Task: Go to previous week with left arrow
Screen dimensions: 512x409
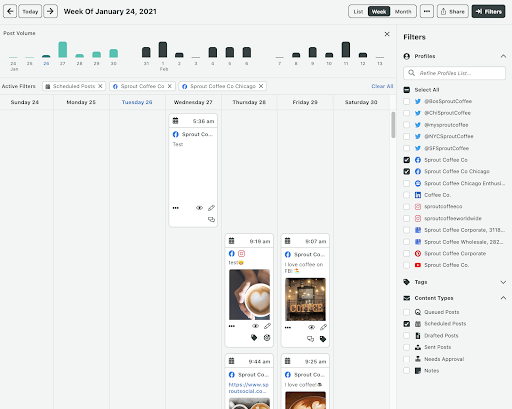Action: point(10,11)
